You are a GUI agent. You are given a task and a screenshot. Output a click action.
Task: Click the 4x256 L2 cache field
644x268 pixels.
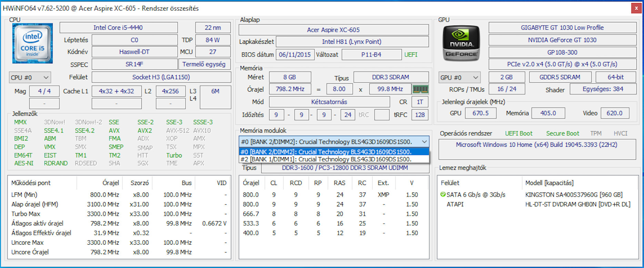(x=170, y=91)
